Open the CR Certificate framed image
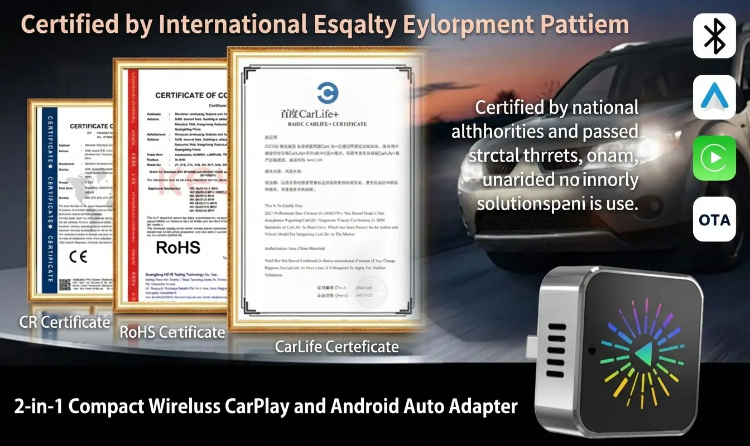The image size is (750, 446). coord(68,205)
